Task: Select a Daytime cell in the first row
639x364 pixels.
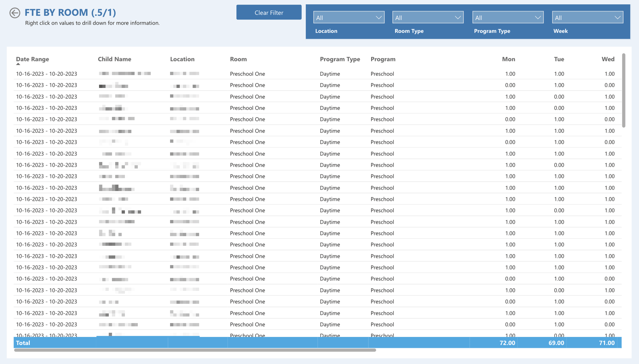Action: 330,73
